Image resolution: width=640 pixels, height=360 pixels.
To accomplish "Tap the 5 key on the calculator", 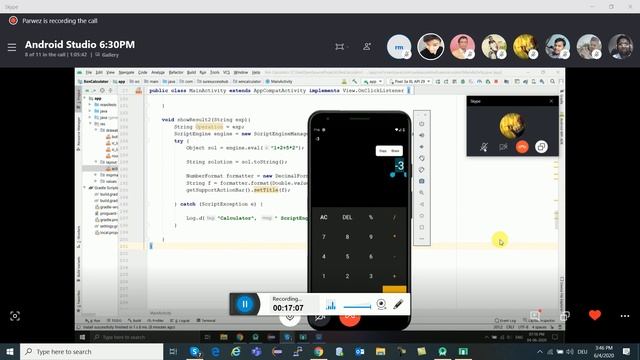I will (347, 257).
